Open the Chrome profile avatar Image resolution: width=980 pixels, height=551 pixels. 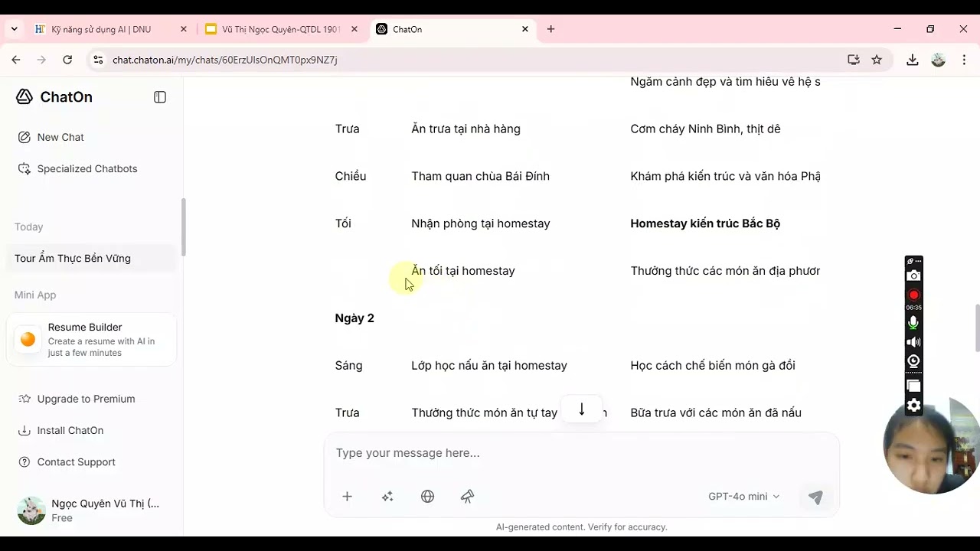click(x=939, y=60)
